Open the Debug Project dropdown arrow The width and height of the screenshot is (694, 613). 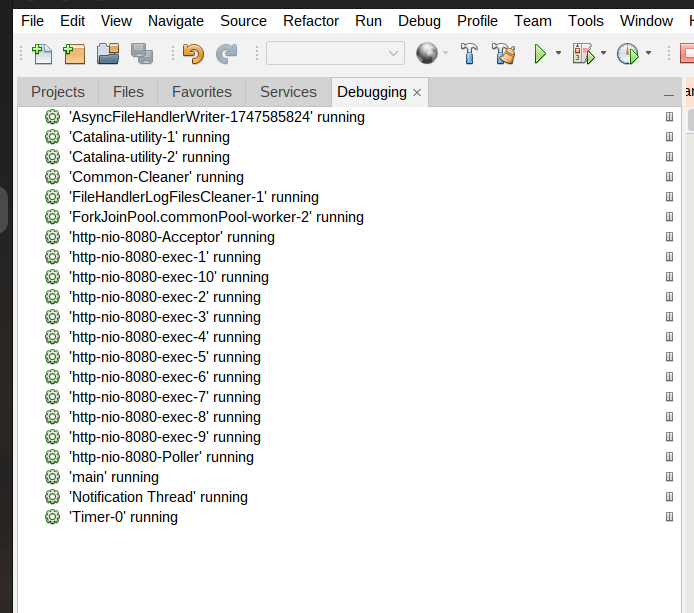coord(603,53)
